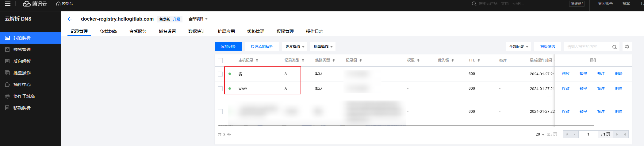644x146 pixels.
Task: Click the top search magnifier icon
Action: pos(474,4)
